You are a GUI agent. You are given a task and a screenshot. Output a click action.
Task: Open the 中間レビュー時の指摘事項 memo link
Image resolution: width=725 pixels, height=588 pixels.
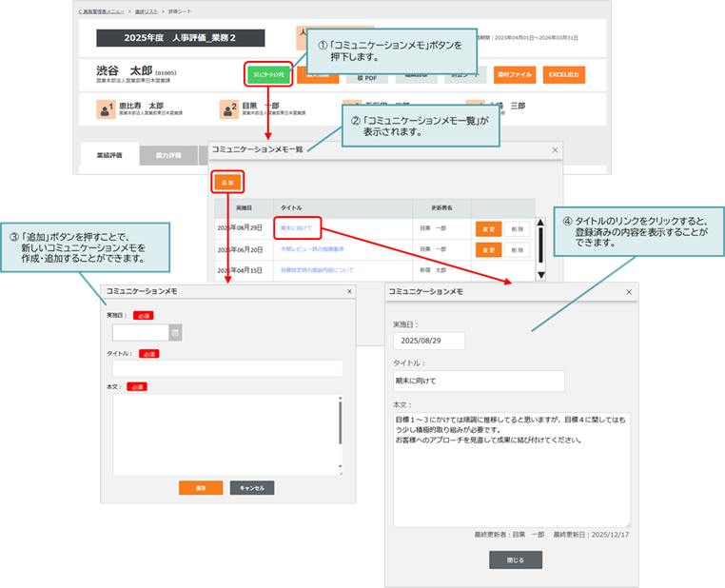click(x=312, y=249)
